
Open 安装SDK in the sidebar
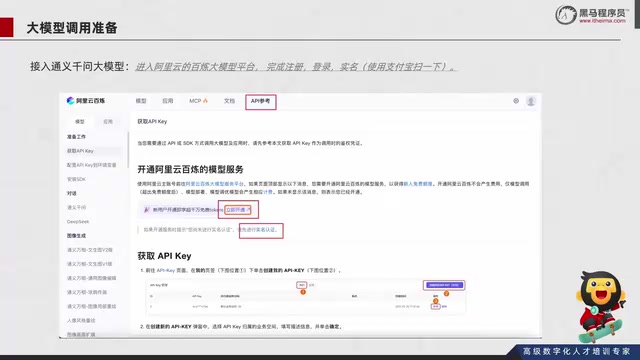pos(76,179)
